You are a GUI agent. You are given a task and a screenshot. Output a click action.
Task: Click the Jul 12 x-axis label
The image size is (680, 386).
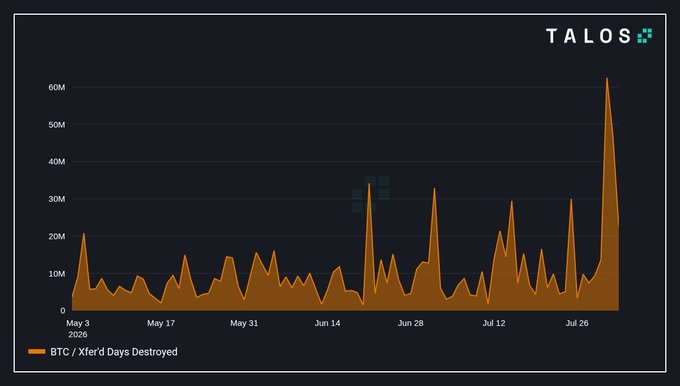[x=494, y=323]
